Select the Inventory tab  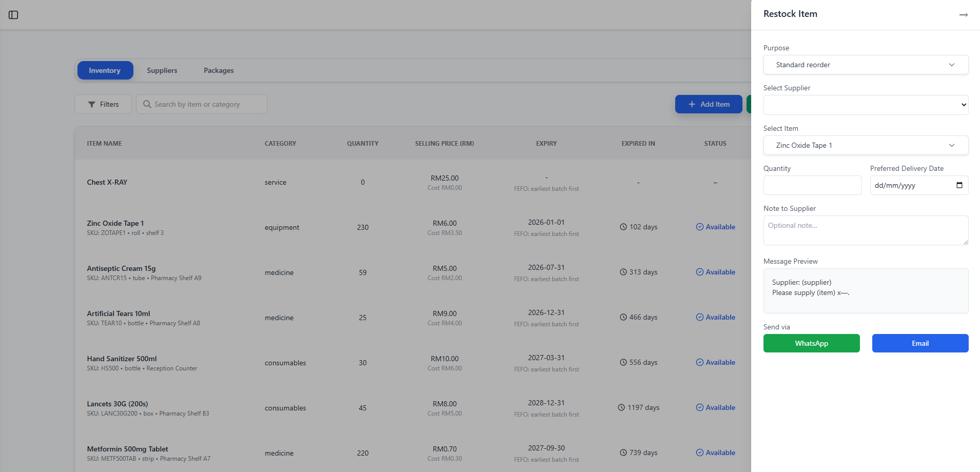[x=105, y=70]
